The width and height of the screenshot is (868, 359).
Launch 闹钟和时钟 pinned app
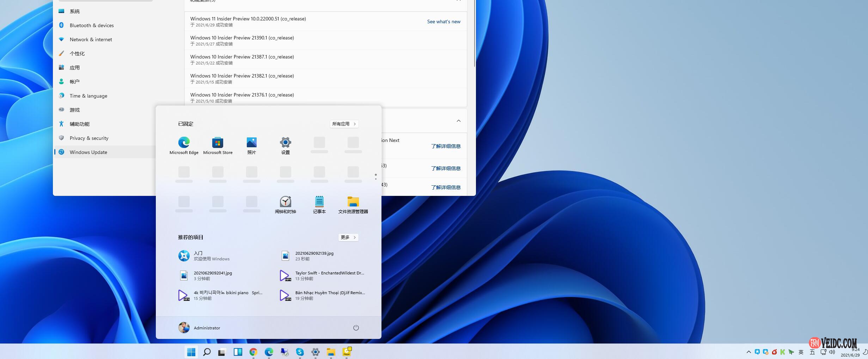coord(285,204)
